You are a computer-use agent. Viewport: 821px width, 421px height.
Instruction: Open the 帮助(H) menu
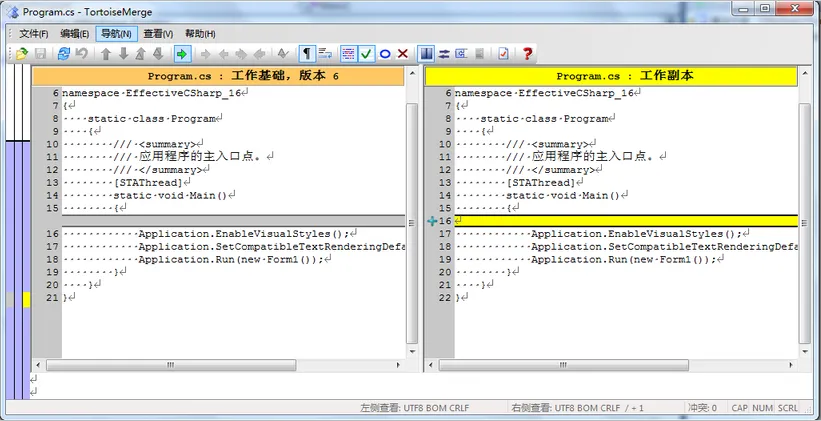(200, 34)
